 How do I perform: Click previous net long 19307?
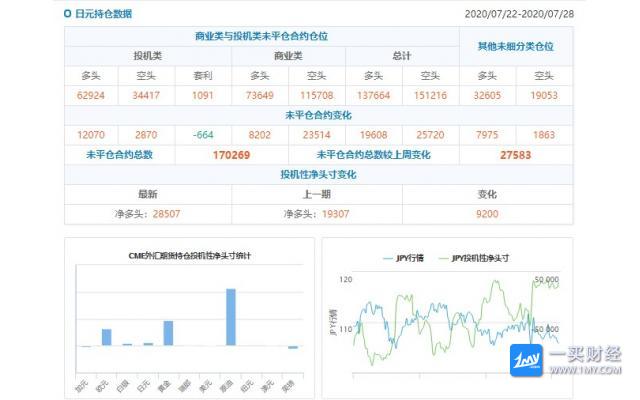[336, 214]
